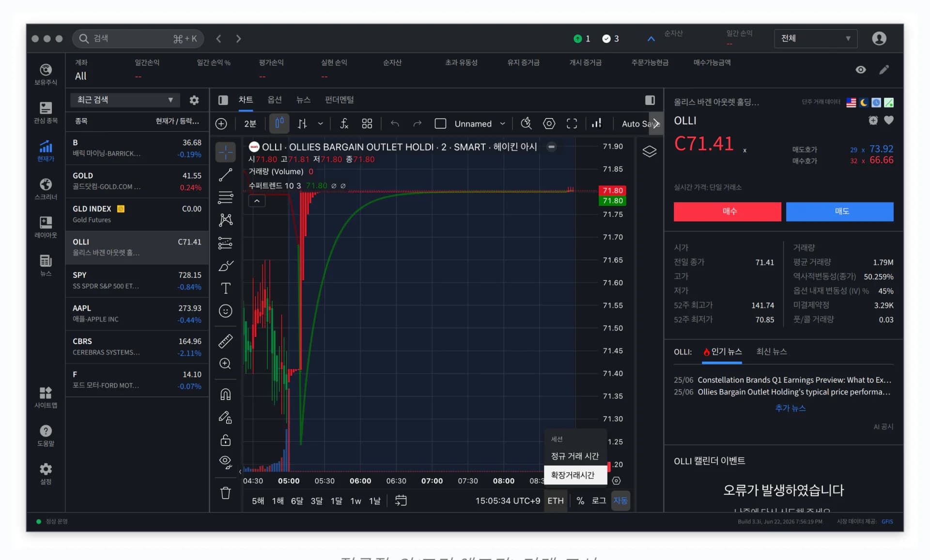The width and height of the screenshot is (930, 560).
Task: Select the AAPL watchlist row
Action: tap(137, 314)
